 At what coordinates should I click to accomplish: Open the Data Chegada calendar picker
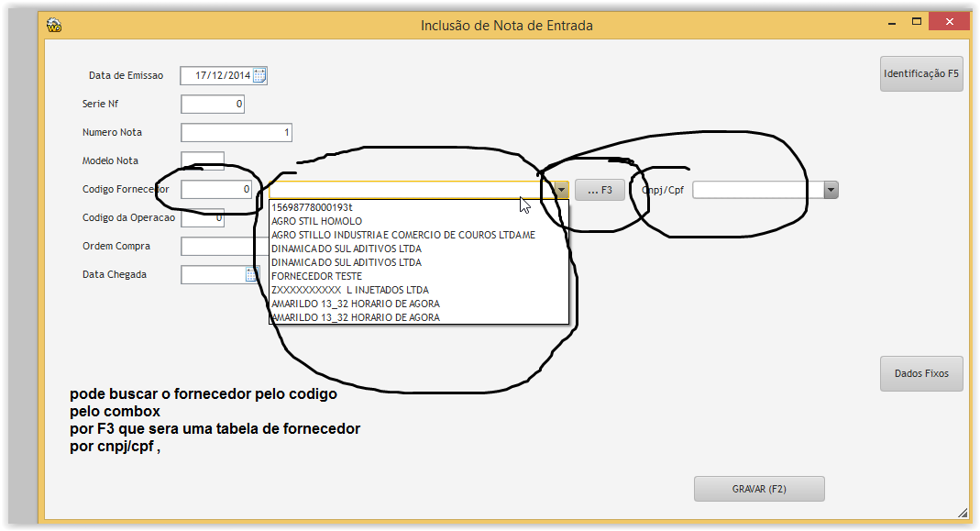coord(251,274)
